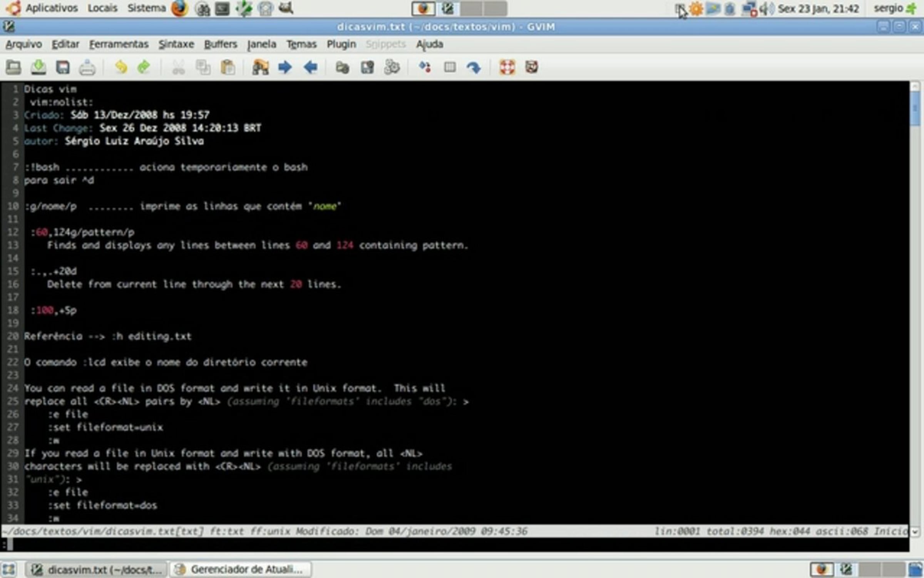Open the Temas menu
Viewport: 924px width, 578px height.
(301, 44)
